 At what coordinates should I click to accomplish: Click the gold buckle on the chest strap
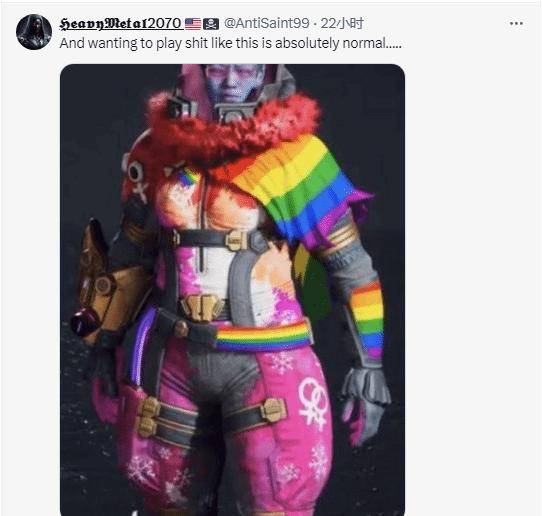point(236,240)
